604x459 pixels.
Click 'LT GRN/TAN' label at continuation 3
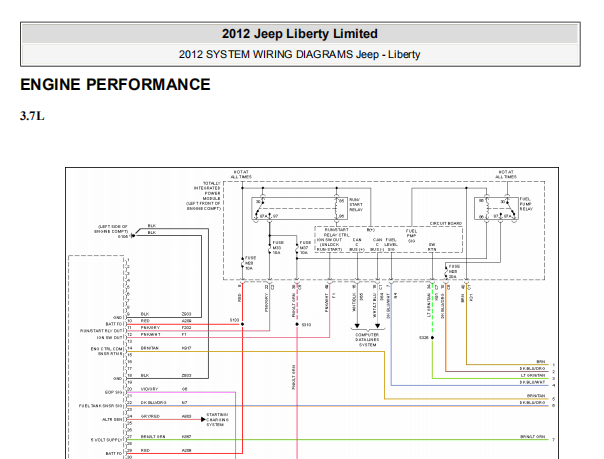(533, 375)
